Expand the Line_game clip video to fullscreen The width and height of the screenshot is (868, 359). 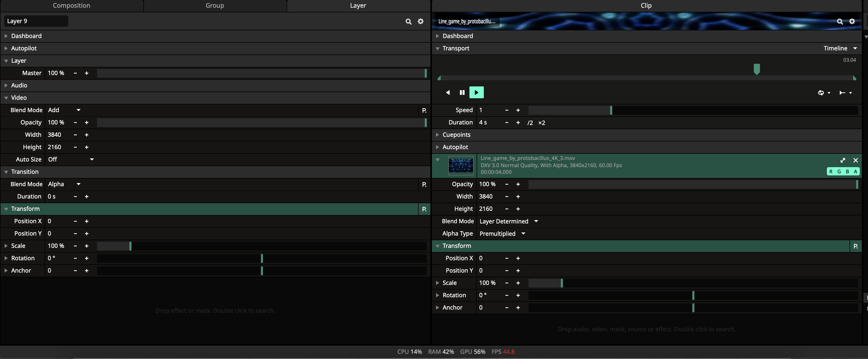point(842,160)
